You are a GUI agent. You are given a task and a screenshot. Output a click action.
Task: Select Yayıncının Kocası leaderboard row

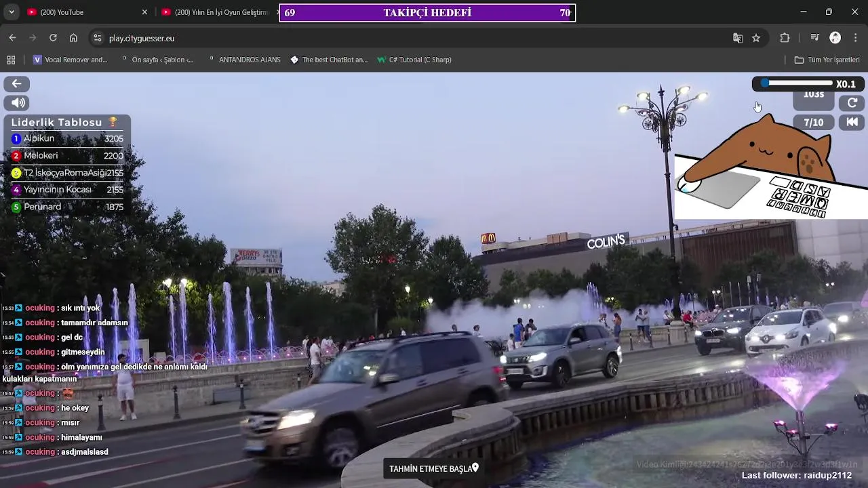pyautogui.click(x=67, y=190)
